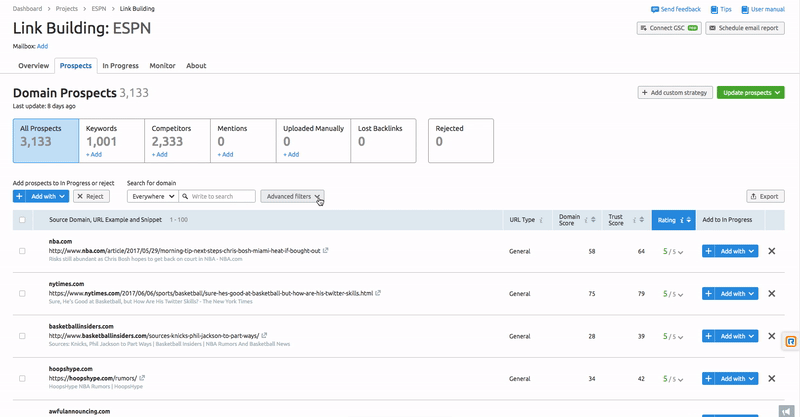Check the nytimes.com row checkbox
The image size is (800, 417).
22,293
